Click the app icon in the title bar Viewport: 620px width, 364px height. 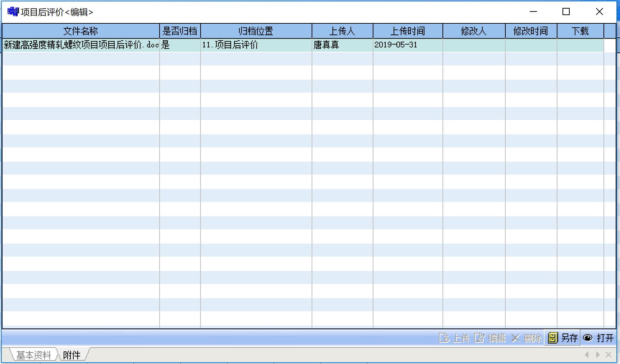click(13, 12)
